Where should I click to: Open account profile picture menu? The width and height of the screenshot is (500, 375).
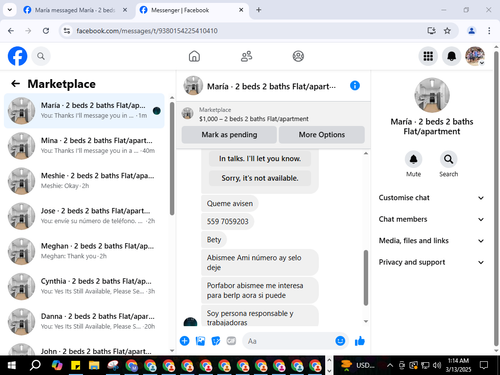pos(475,56)
